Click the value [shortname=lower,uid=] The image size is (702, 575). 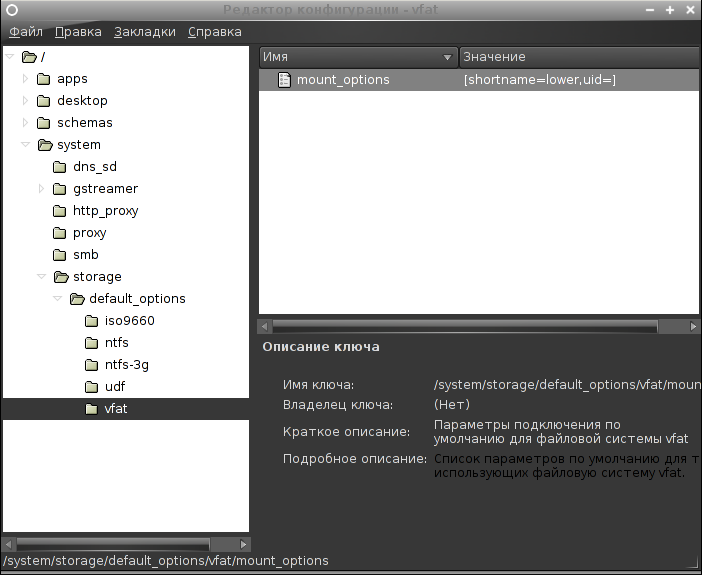point(539,80)
